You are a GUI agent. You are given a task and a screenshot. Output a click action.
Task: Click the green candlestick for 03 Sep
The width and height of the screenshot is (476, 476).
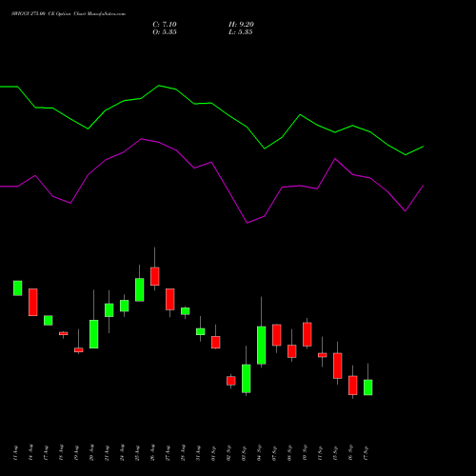[246, 378]
